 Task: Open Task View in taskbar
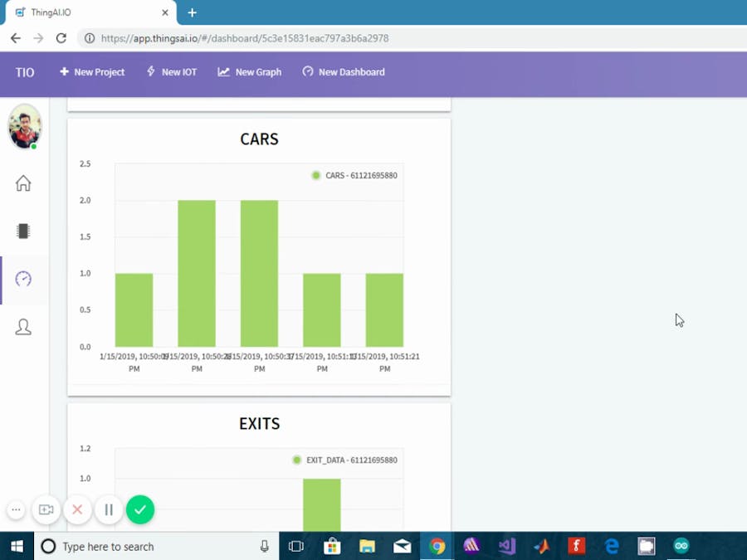click(295, 546)
